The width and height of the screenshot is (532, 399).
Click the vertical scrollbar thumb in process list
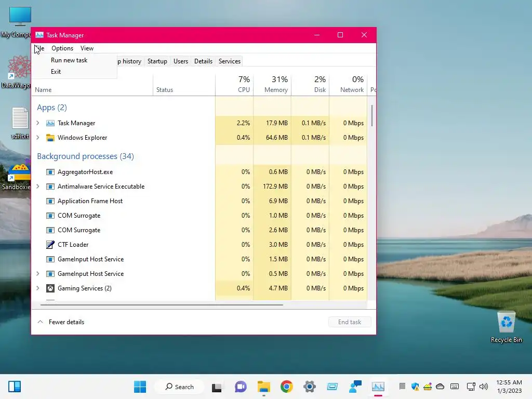pyautogui.click(x=372, y=115)
